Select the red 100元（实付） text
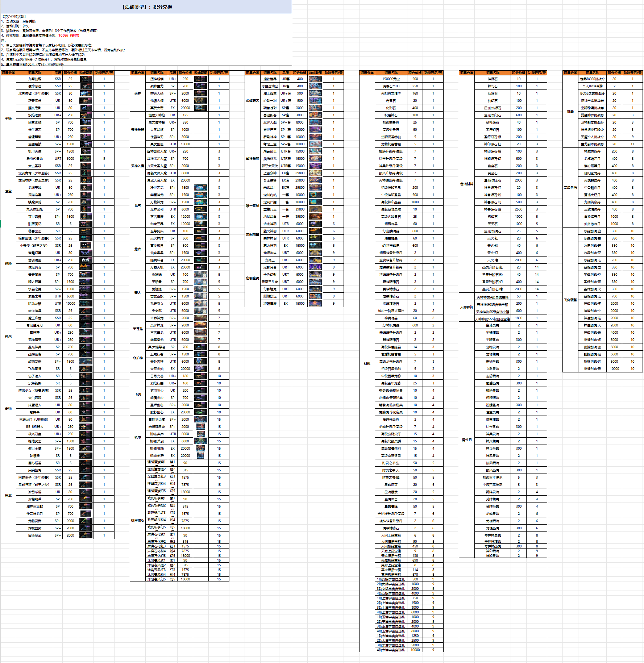The width and height of the screenshot is (644, 663). pyautogui.click(x=68, y=36)
